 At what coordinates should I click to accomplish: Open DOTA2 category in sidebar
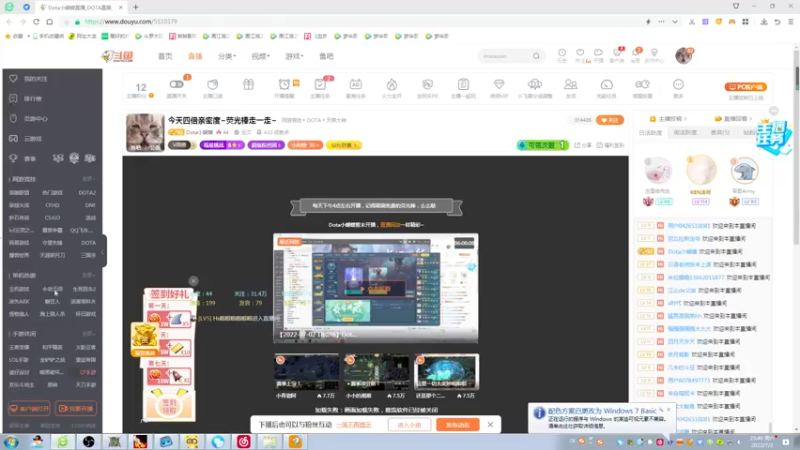pyautogui.click(x=87, y=193)
